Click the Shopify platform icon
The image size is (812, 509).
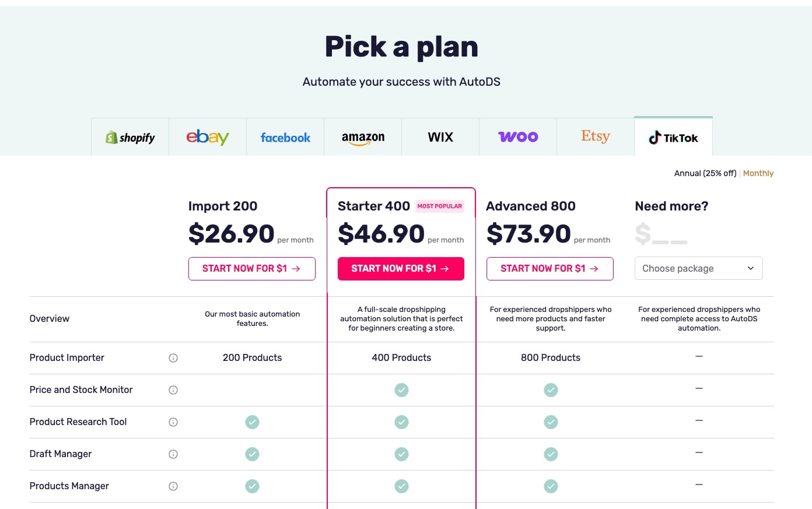[129, 137]
